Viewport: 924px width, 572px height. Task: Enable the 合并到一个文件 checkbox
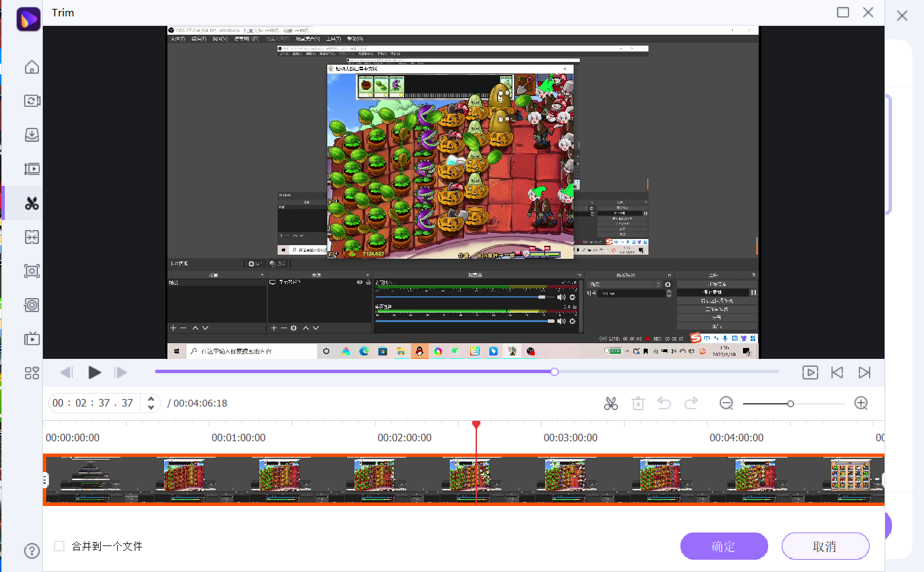59,546
